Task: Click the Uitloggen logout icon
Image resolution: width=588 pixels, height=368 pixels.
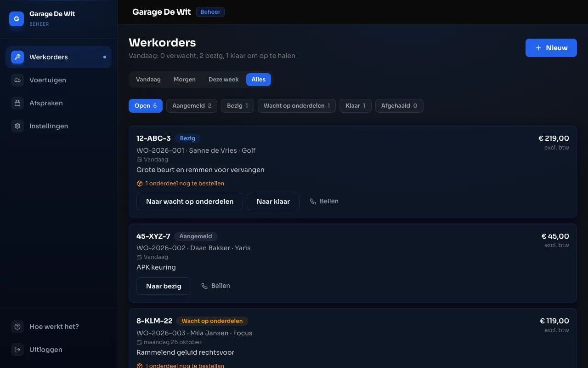Action: click(x=17, y=350)
